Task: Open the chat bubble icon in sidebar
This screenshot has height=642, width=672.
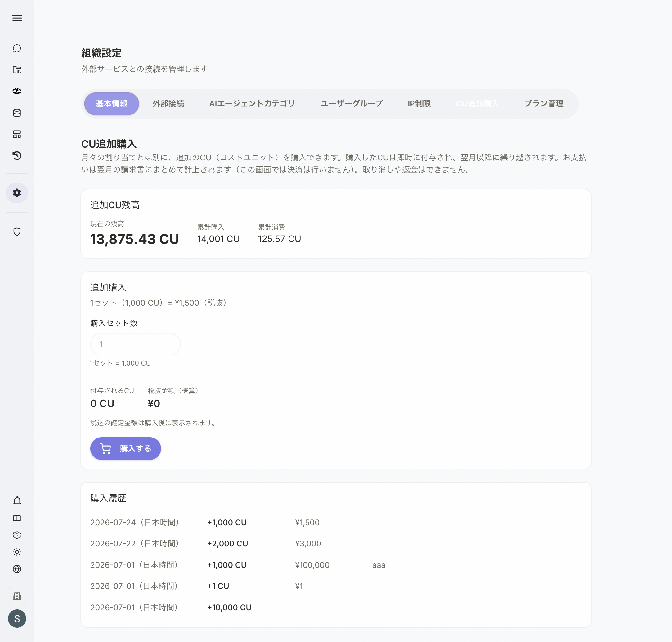Action: coord(17,48)
